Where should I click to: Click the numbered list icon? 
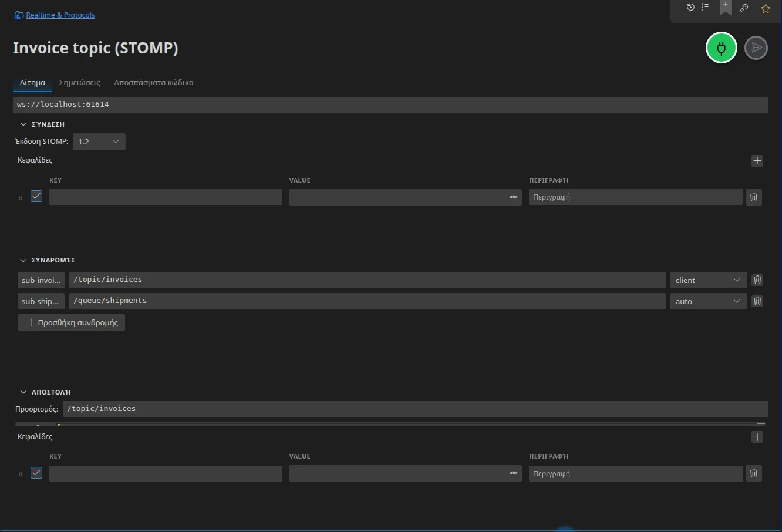[x=705, y=8]
